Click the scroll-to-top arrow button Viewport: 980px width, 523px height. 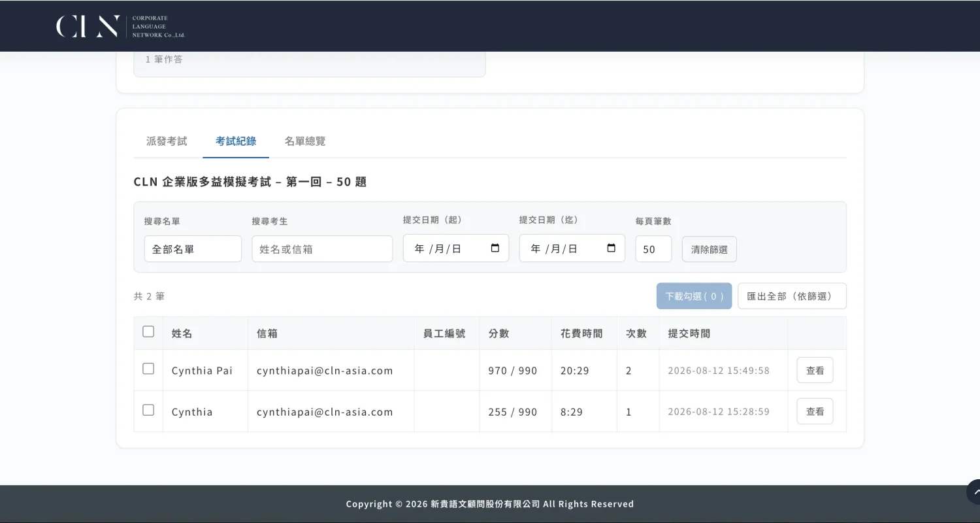click(974, 492)
